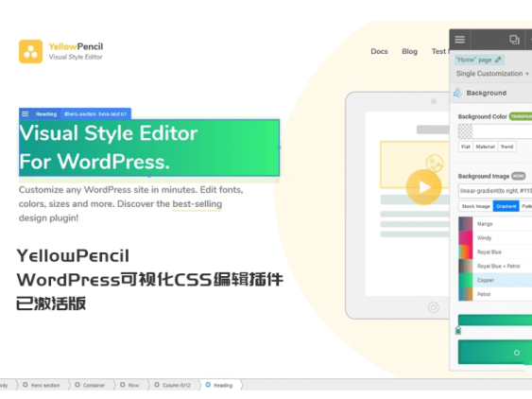Choose the Windy gradient preset
This screenshot has height=399, width=532.
495,238
